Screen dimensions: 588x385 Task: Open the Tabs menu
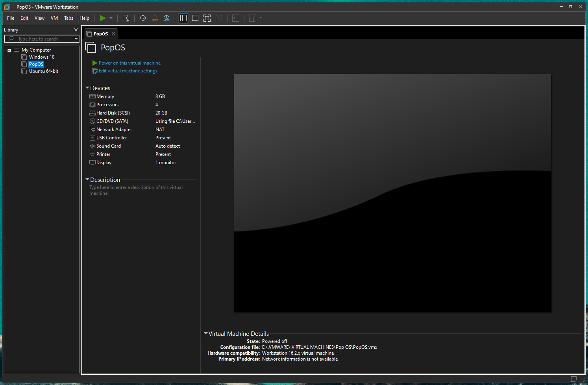coord(68,18)
